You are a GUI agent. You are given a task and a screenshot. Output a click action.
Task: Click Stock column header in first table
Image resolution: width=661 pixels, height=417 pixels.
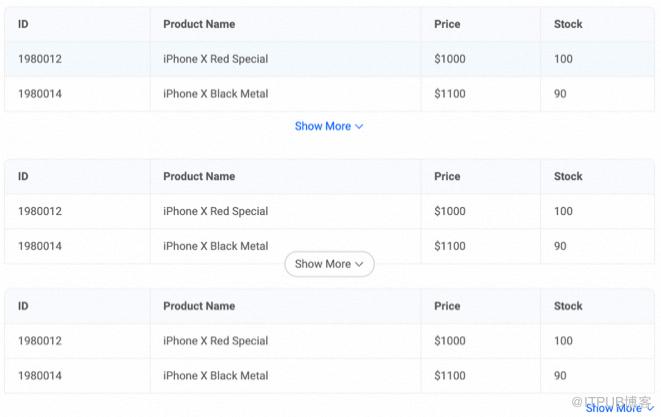(568, 24)
